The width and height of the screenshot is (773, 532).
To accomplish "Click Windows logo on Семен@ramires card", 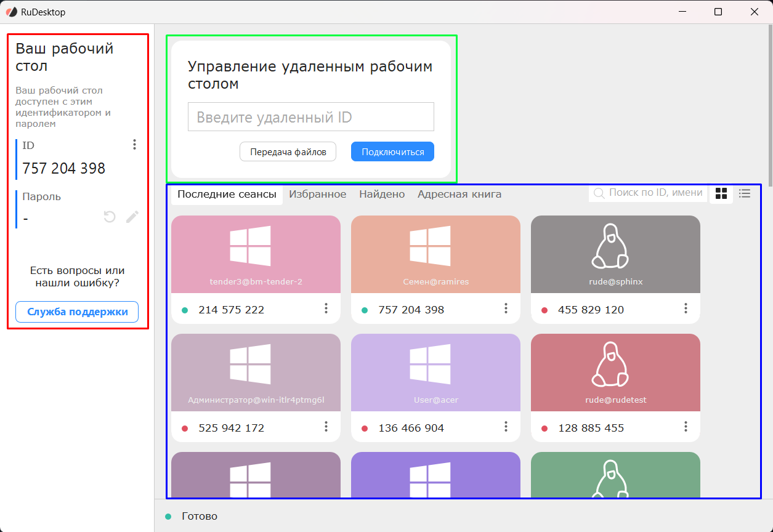I will pos(430,246).
